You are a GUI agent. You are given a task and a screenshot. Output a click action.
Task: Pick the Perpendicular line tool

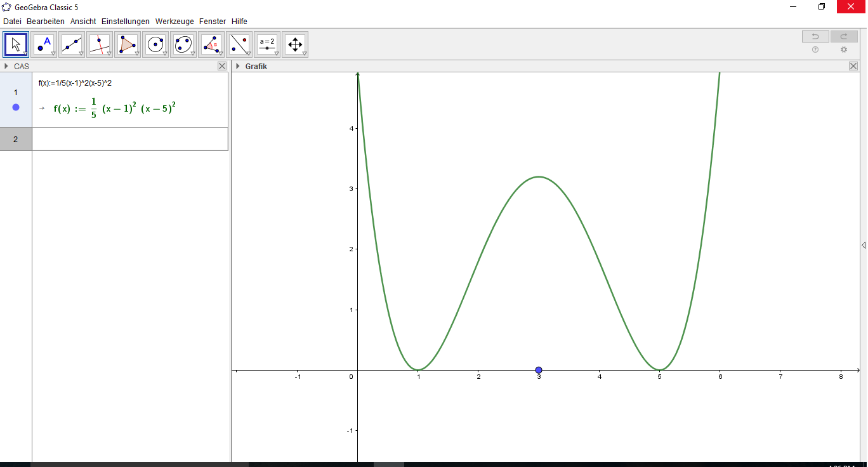coord(100,44)
